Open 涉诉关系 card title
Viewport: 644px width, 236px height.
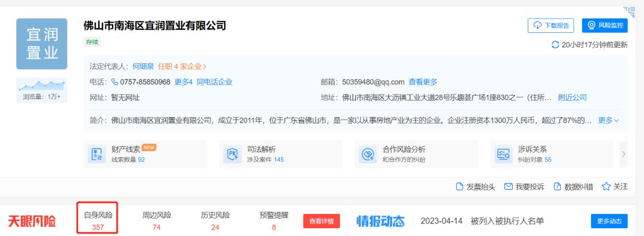point(532,149)
